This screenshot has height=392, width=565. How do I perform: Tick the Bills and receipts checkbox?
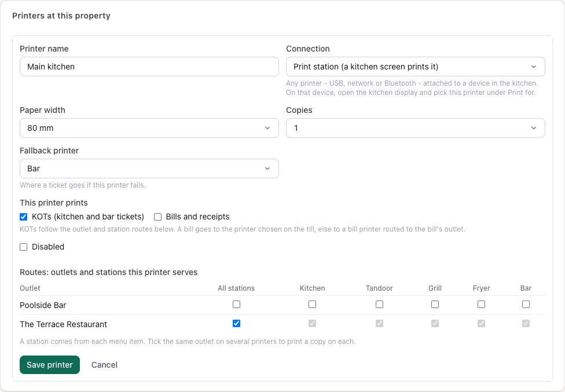[157, 217]
